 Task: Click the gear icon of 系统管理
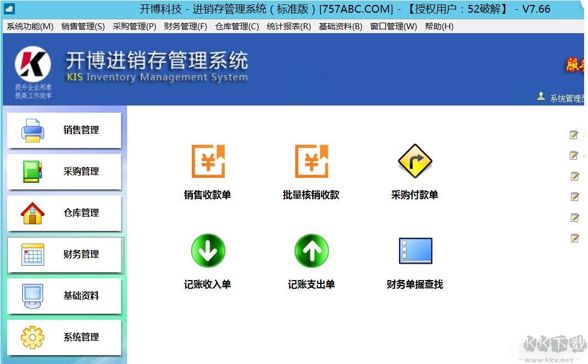click(x=33, y=337)
